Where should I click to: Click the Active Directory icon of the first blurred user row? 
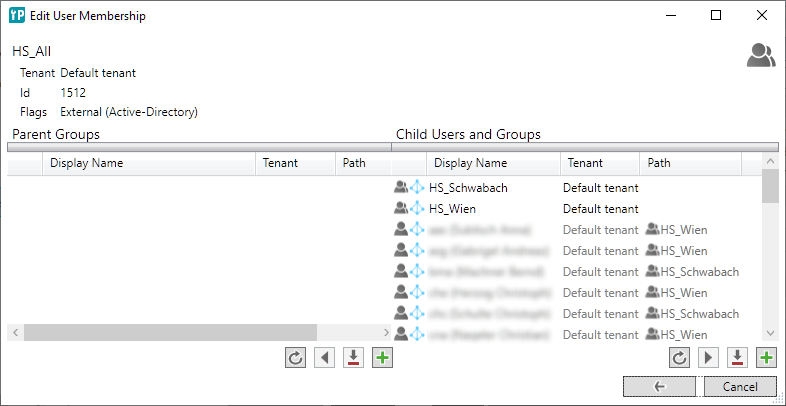(x=417, y=230)
